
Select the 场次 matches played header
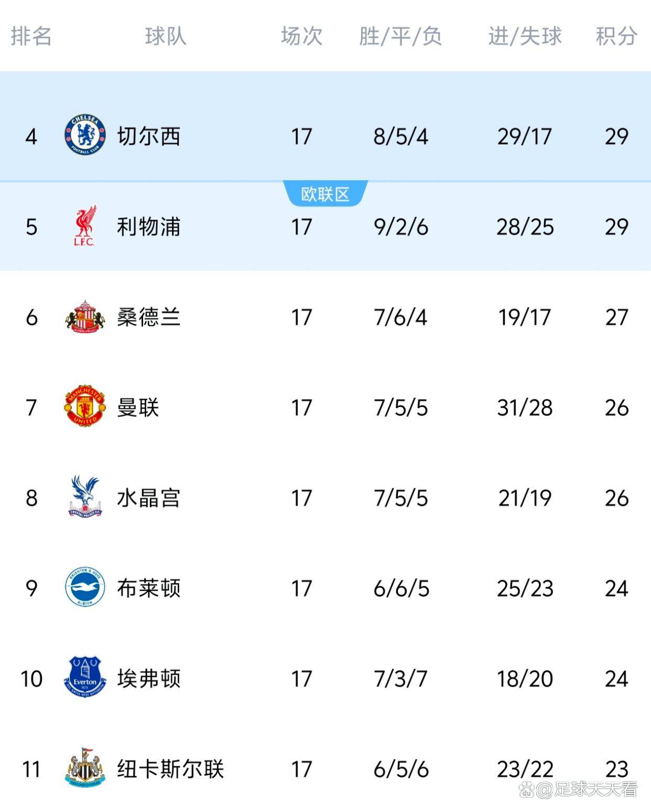(x=301, y=36)
